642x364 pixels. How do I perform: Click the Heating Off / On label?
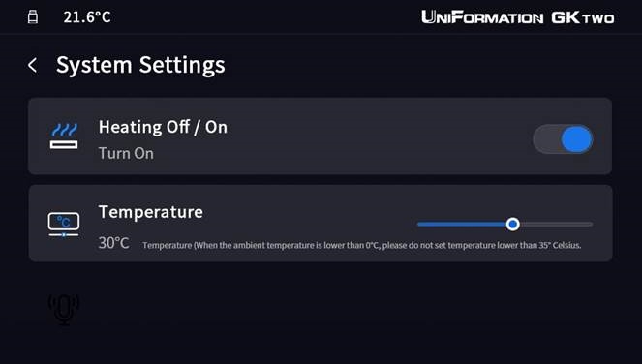pos(163,127)
